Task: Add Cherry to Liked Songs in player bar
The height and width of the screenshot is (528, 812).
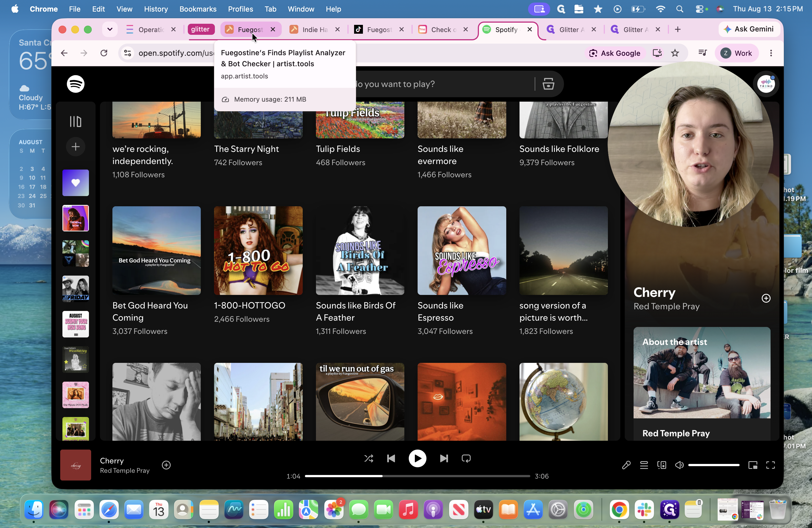Action: point(166,465)
